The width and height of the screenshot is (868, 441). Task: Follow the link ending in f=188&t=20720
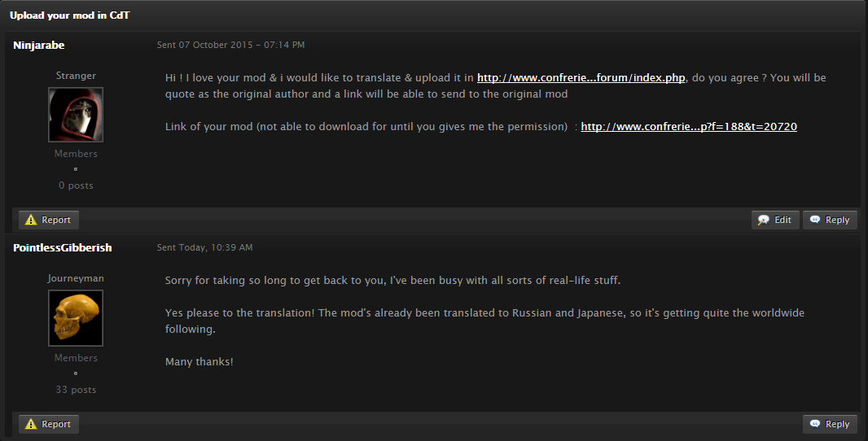689,127
